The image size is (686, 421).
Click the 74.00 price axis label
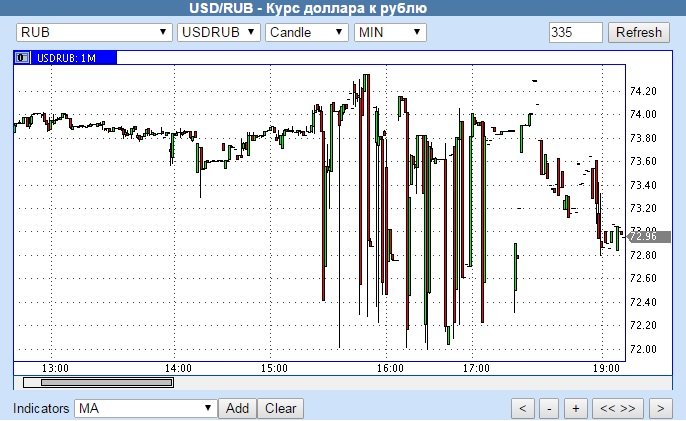pyautogui.click(x=643, y=115)
